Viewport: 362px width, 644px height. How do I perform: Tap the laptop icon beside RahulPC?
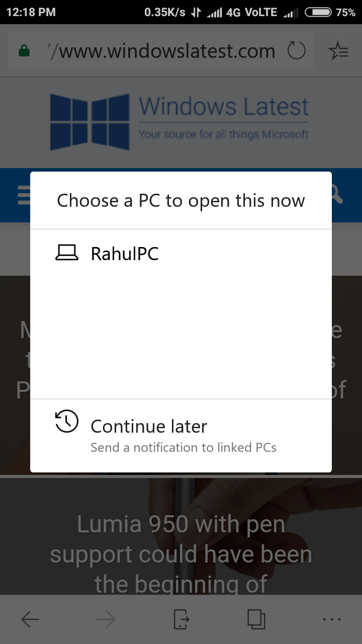[67, 253]
